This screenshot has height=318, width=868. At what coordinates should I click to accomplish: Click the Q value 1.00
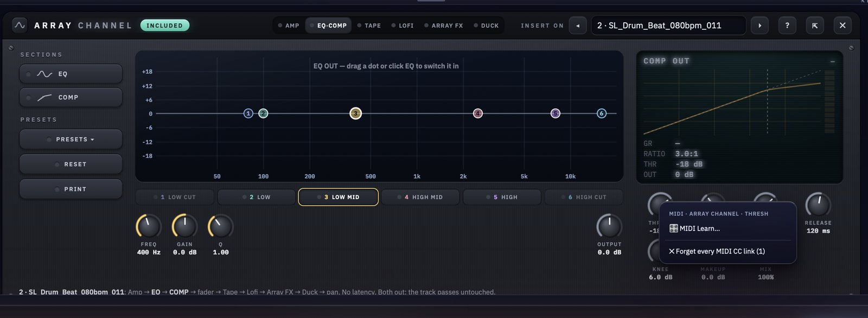click(221, 252)
